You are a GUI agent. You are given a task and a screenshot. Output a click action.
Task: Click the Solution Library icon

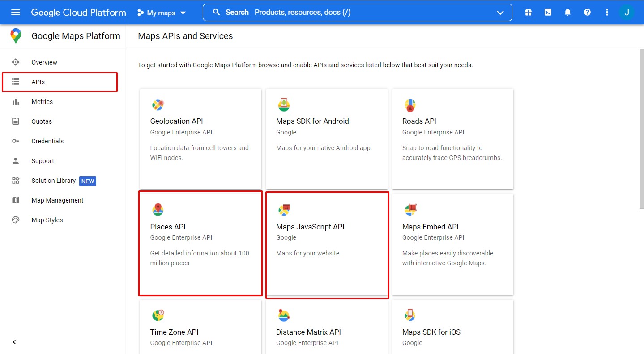(16, 181)
